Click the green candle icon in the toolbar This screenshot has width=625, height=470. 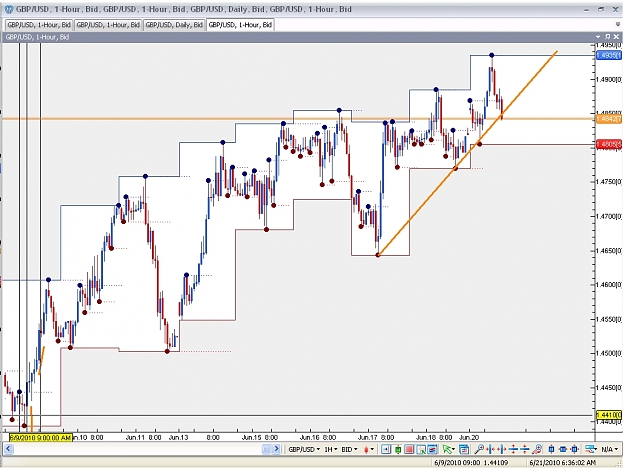tap(398, 449)
